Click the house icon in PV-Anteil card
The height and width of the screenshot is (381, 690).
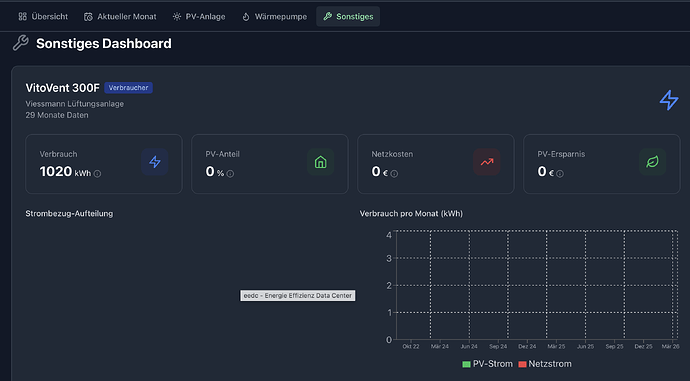pos(320,162)
